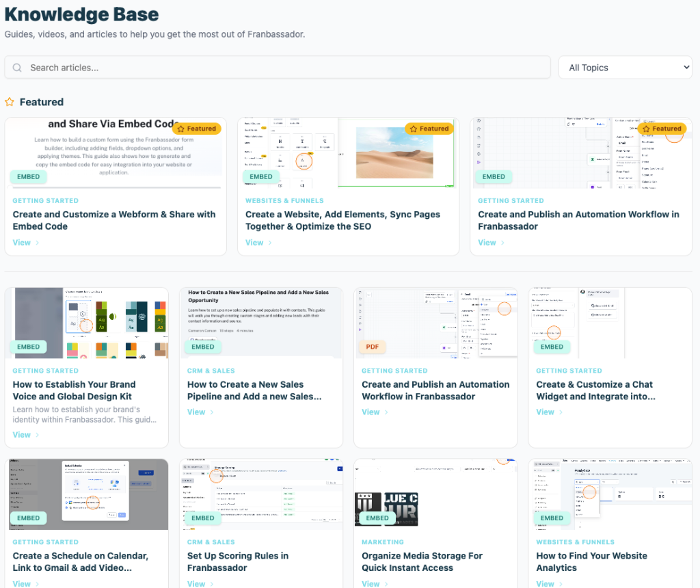Image resolution: width=700 pixels, height=588 pixels.
Task: View the featured Automation Workflow article
Action: [x=491, y=243]
